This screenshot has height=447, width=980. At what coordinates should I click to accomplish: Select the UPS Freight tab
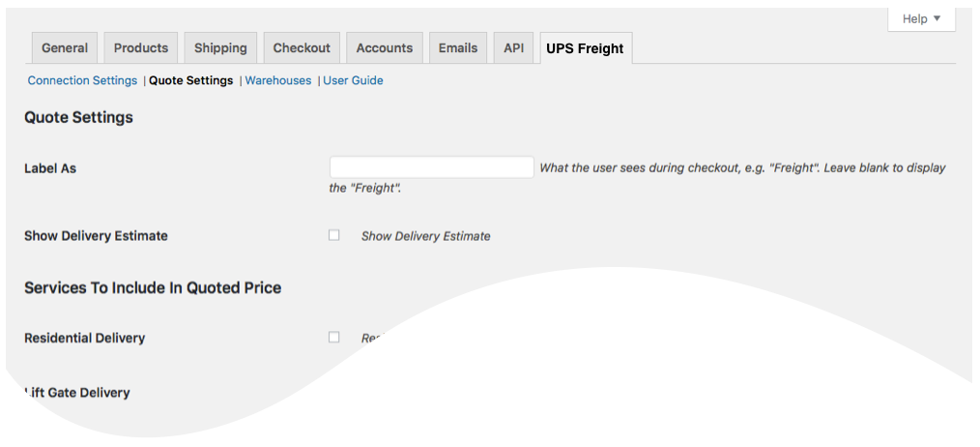585,47
